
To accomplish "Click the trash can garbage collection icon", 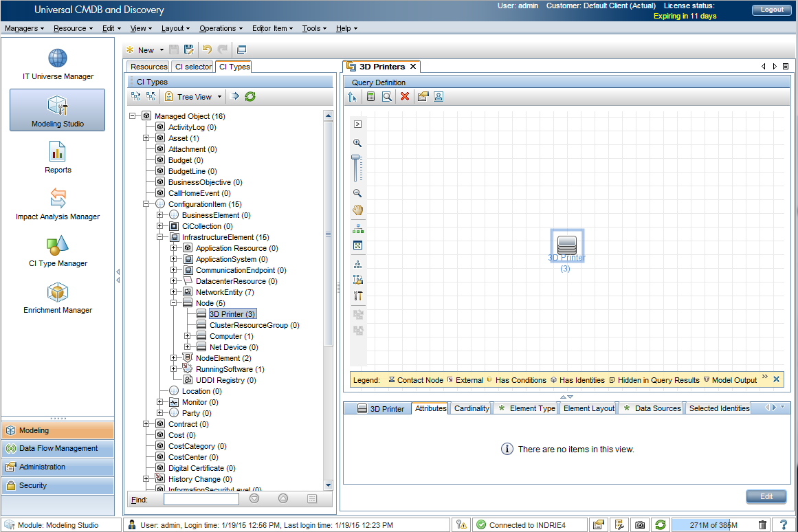I will click(762, 524).
